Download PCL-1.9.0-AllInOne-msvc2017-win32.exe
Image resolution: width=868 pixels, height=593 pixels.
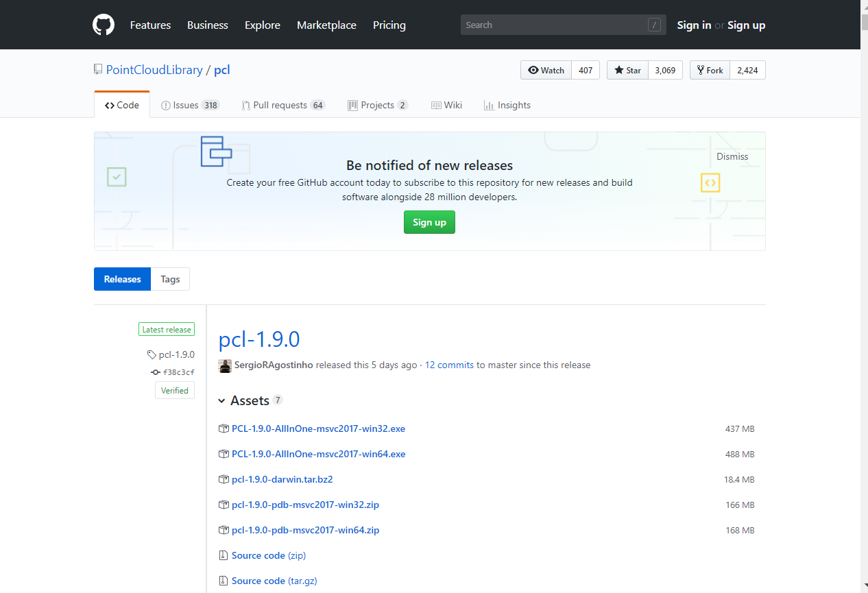pos(318,428)
